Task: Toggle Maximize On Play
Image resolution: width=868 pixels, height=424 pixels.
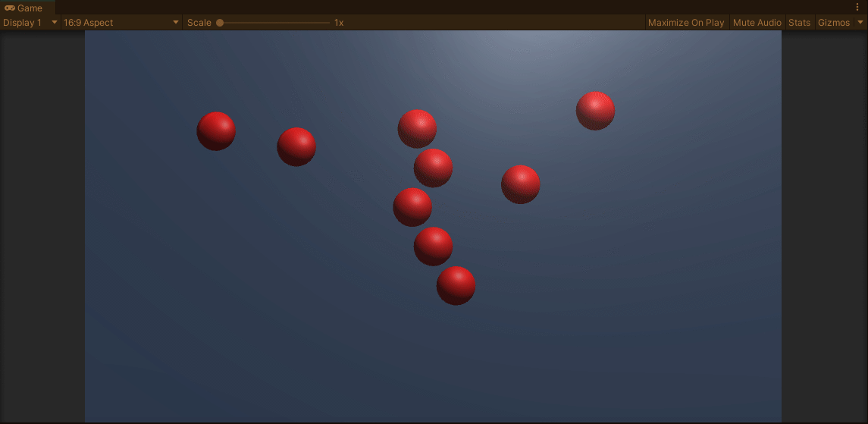Action: coord(686,23)
